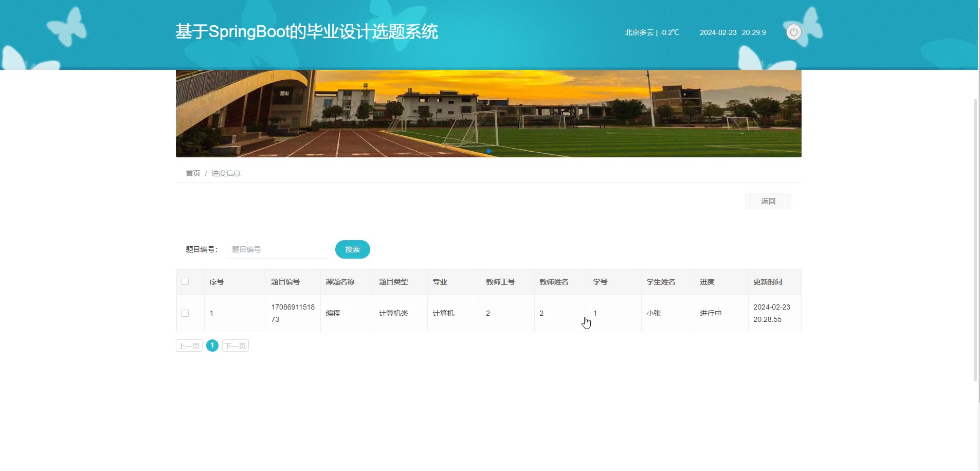Screen dimensions: 980x471
Task: Go to previous page with 上一页
Action: [189, 346]
